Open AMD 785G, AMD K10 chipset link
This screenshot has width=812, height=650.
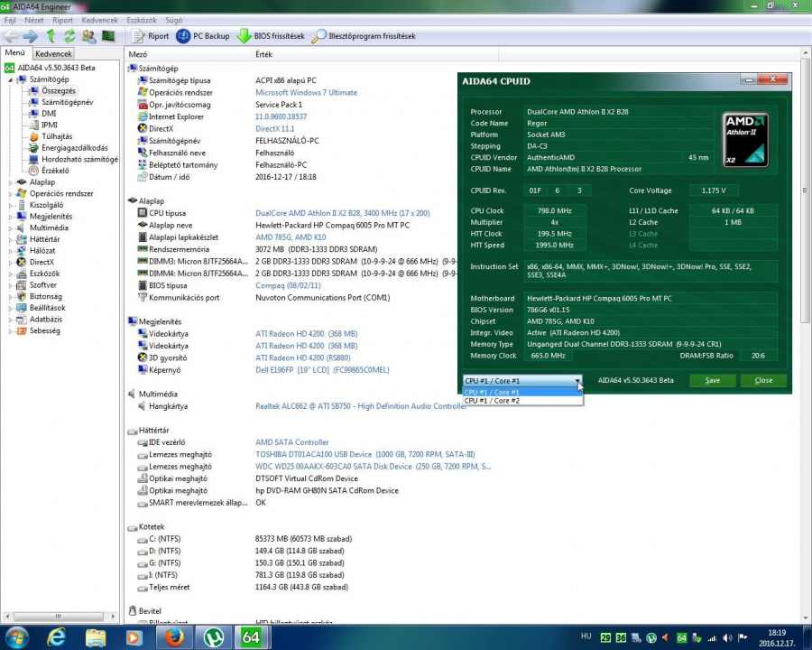click(291, 237)
